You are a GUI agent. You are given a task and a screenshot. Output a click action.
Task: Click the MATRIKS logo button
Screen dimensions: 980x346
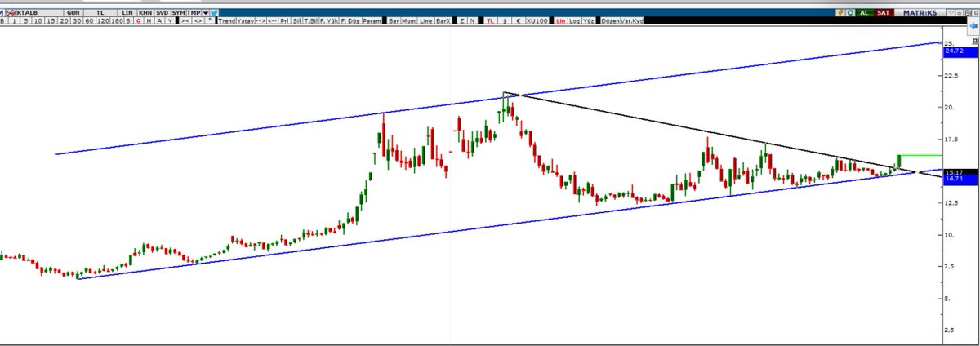[x=920, y=13]
